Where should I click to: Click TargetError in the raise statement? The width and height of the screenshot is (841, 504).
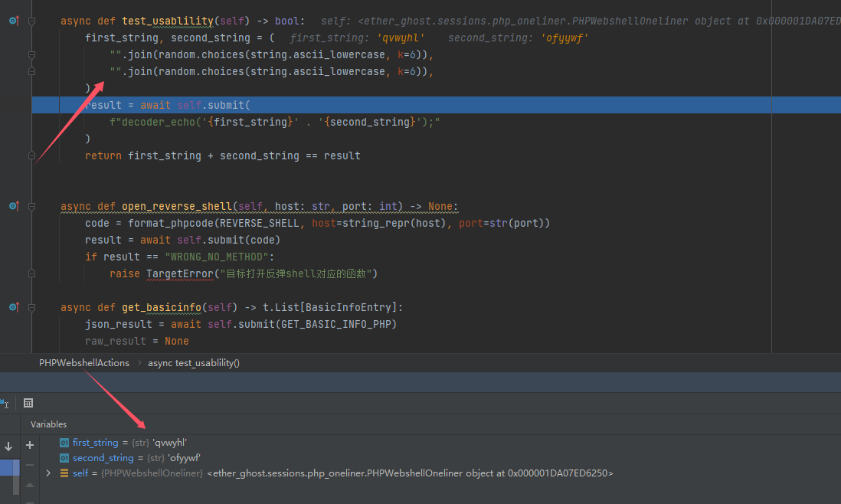pyautogui.click(x=180, y=273)
